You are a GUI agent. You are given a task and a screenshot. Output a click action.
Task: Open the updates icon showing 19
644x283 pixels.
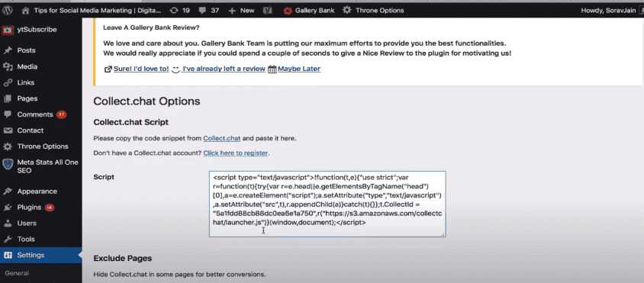point(174,10)
